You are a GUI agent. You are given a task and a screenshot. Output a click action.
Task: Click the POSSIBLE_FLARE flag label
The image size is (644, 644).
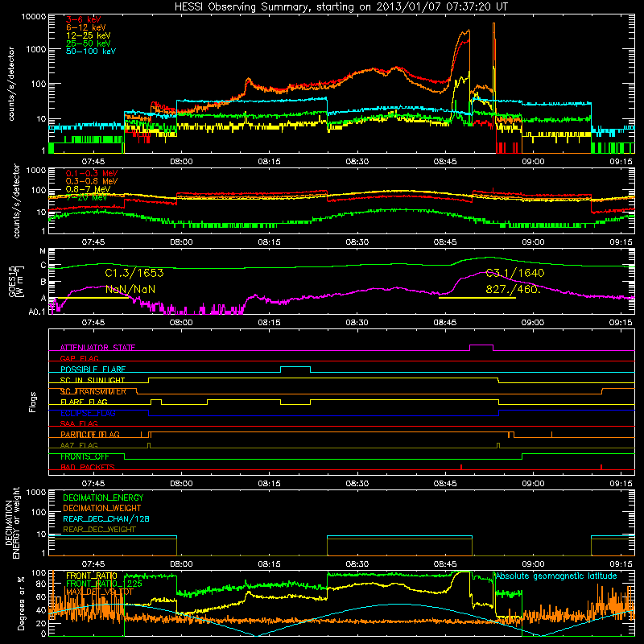point(93,369)
